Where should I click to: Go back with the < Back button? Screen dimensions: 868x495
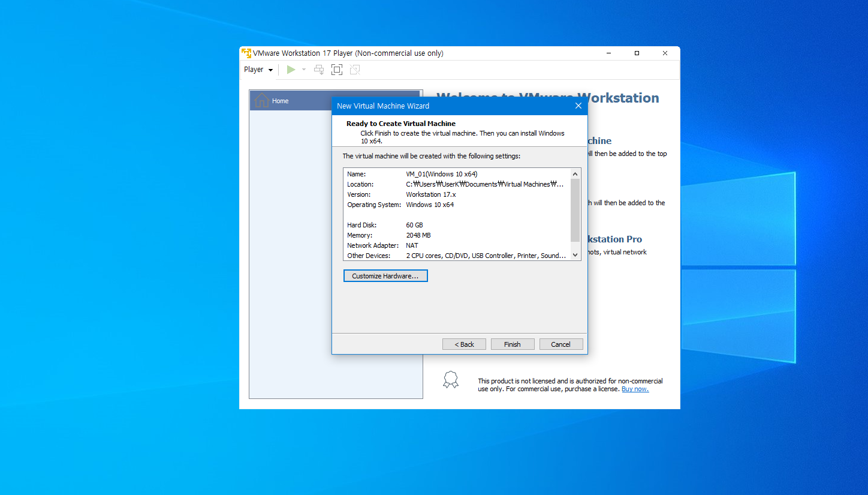pos(464,344)
